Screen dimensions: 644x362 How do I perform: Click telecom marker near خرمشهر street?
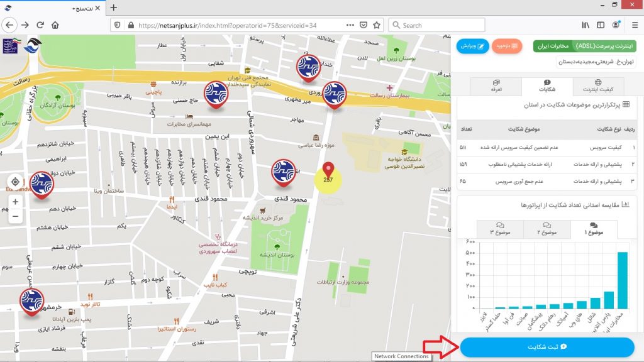pyautogui.click(x=31, y=301)
